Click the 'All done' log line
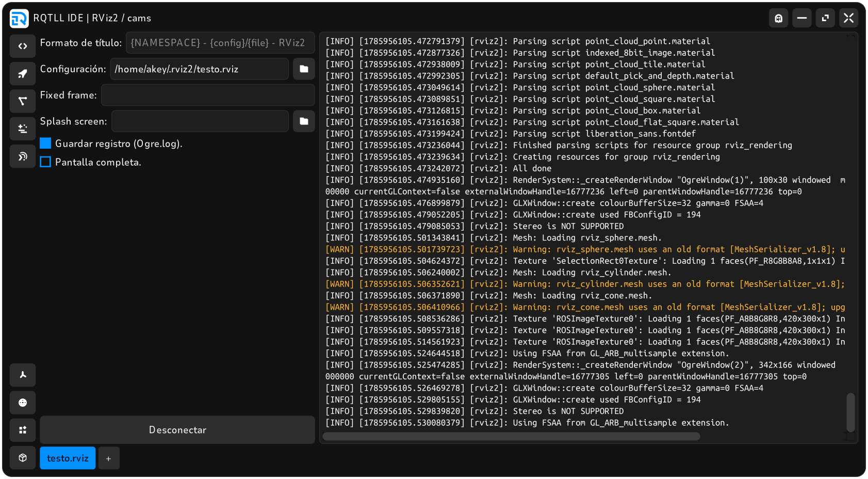Image resolution: width=868 pixels, height=479 pixels. coord(438,168)
